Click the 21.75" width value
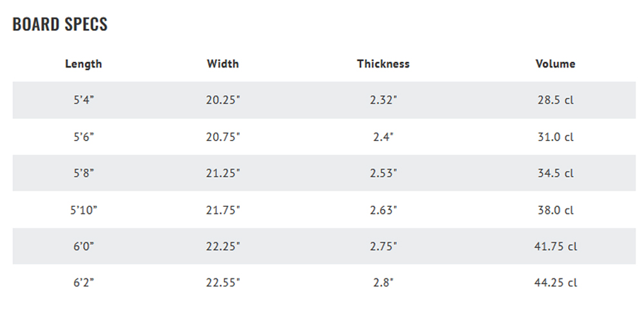 tap(223, 210)
